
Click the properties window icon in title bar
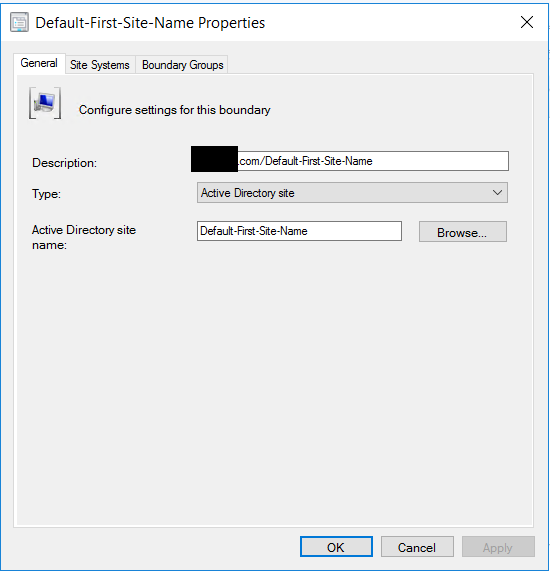[19, 22]
